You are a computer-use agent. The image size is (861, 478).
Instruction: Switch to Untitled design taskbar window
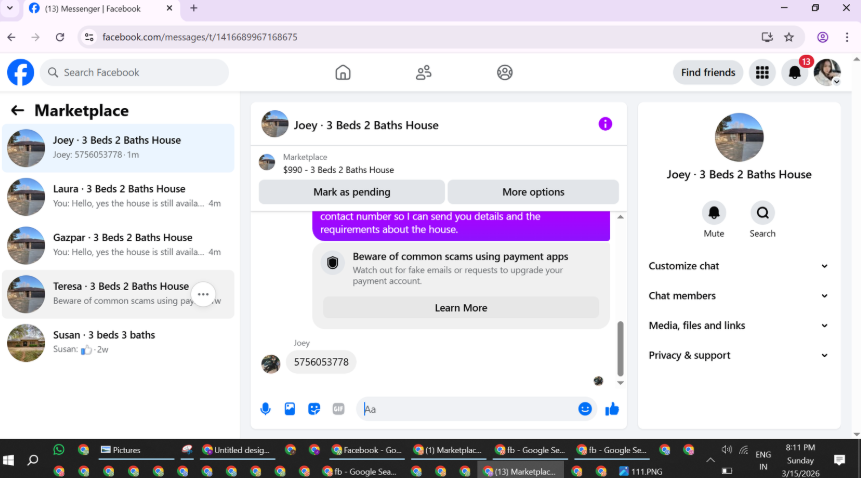[236, 450]
